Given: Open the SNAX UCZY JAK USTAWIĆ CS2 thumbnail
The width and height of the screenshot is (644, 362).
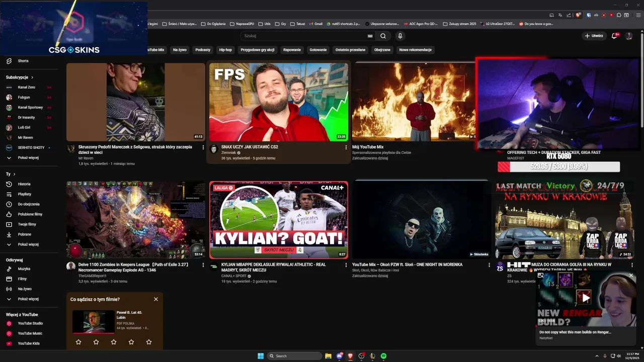Looking at the screenshot, I should pos(279,102).
